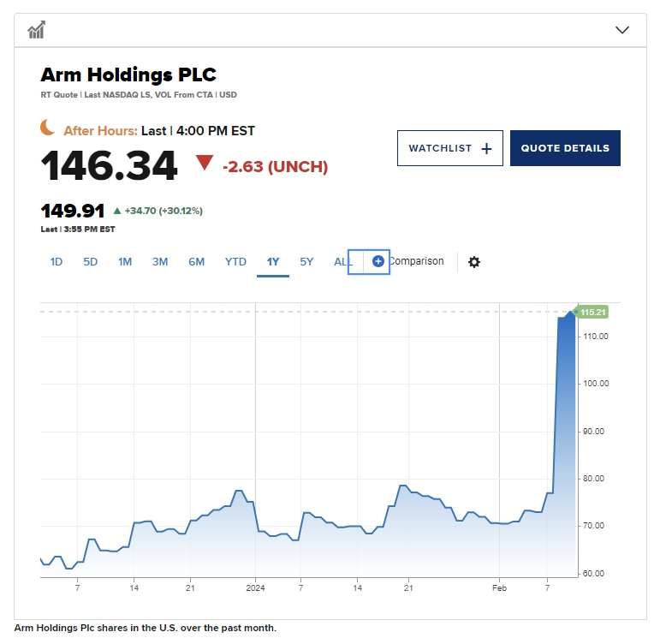The width and height of the screenshot is (660, 644).
Task: Show the 6M chart range
Action: (x=197, y=262)
